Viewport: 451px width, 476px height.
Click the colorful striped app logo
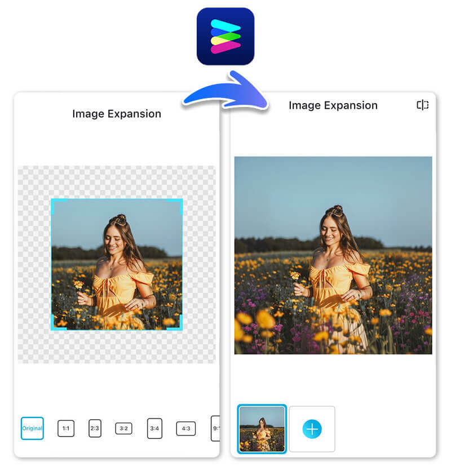[225, 36]
